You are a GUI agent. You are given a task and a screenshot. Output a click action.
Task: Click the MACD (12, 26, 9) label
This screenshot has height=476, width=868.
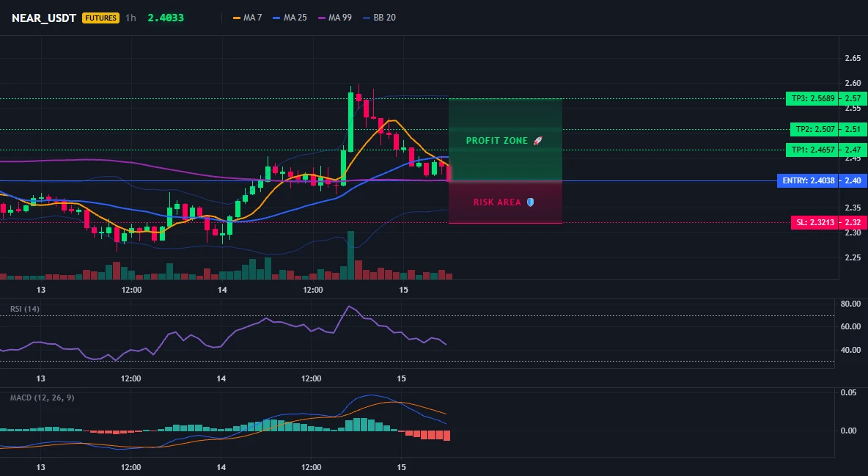tap(42, 398)
